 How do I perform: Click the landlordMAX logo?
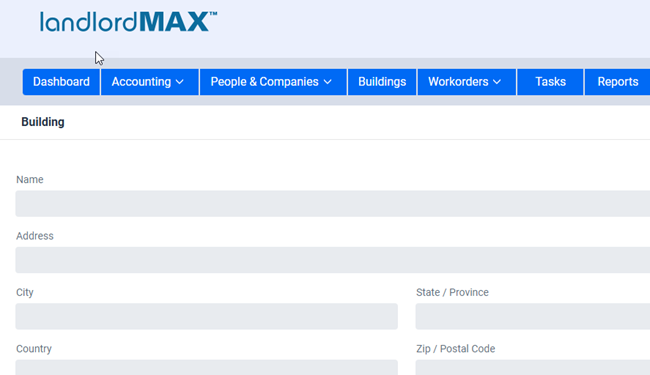pyautogui.click(x=129, y=22)
